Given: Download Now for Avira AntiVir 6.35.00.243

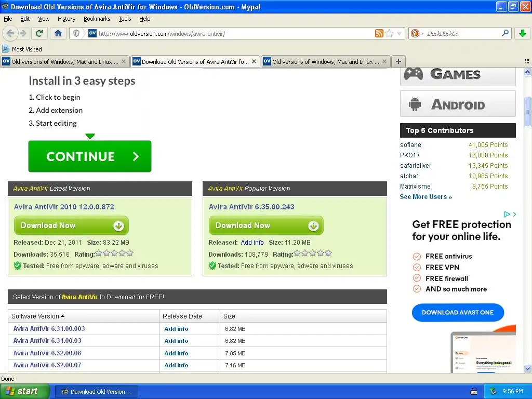Looking at the screenshot, I should 266,225.
